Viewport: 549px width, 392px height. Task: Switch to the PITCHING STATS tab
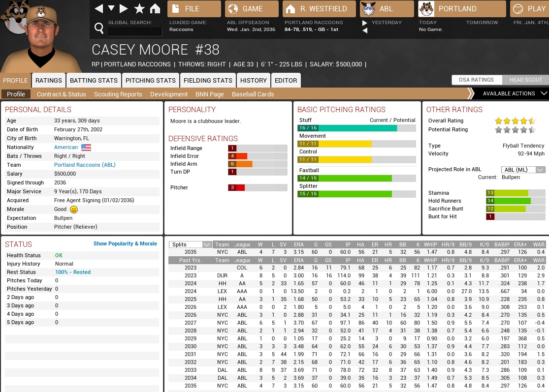tap(150, 80)
